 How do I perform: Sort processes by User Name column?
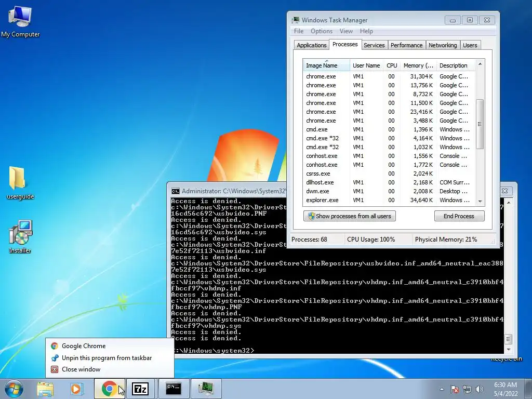(366, 65)
